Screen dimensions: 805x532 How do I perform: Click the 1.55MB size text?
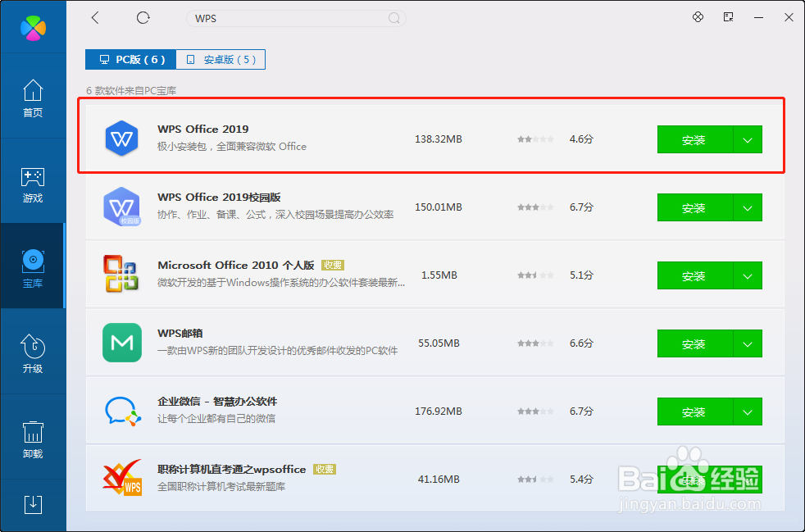(439, 275)
